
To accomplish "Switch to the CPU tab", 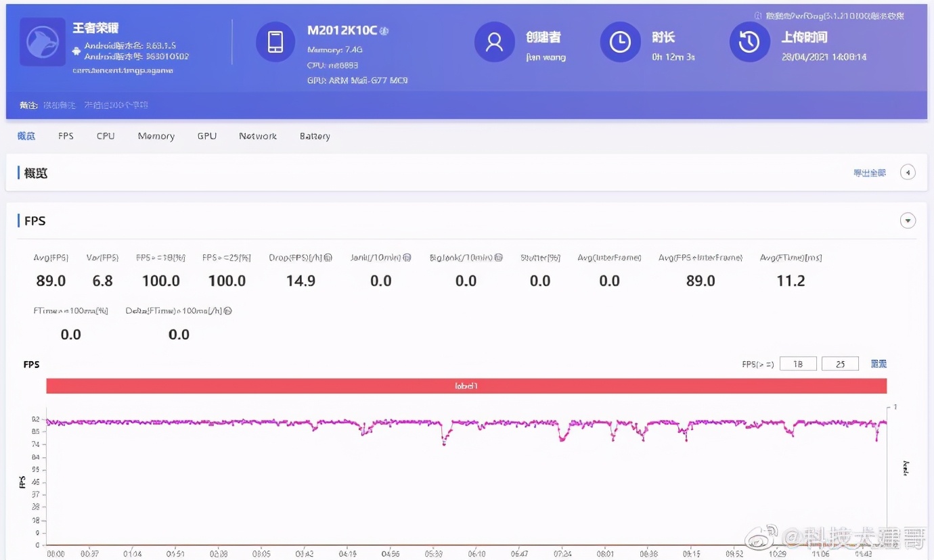I will coord(106,136).
